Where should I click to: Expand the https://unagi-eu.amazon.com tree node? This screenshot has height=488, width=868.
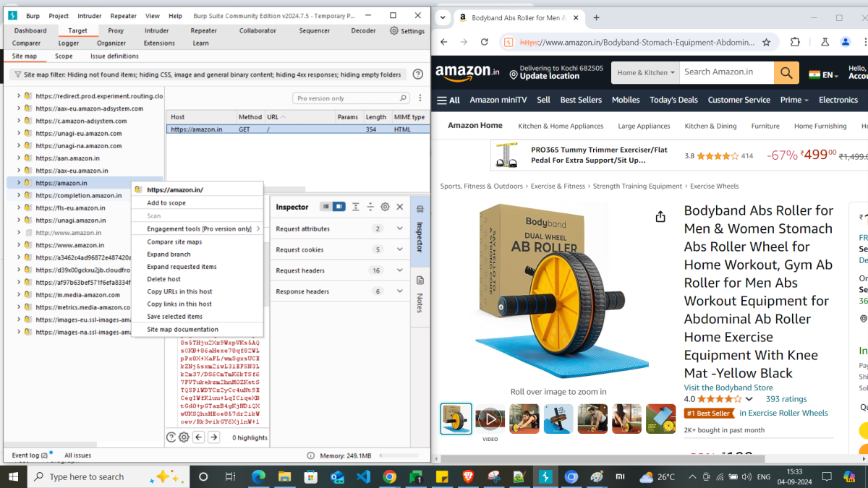pos(19,133)
